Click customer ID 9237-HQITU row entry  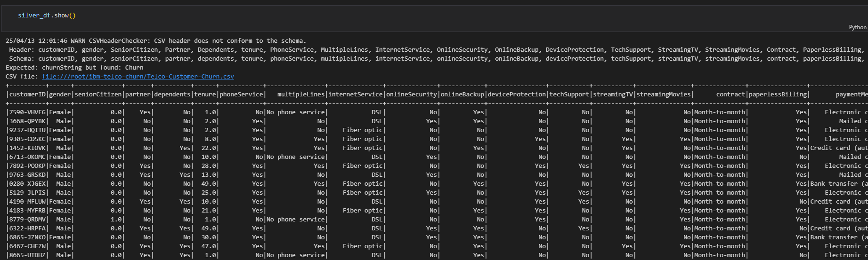point(28,130)
